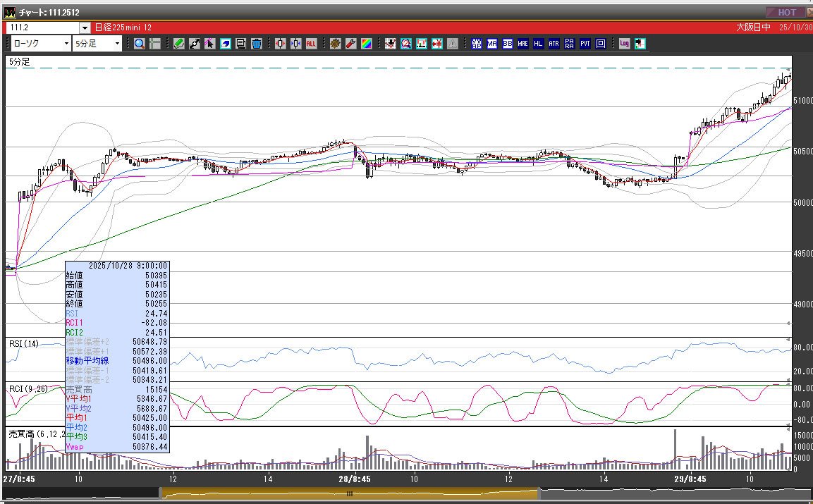Click the magnifying glass zoom icon
Image resolution: width=813 pixels, height=504 pixels.
(x=140, y=44)
